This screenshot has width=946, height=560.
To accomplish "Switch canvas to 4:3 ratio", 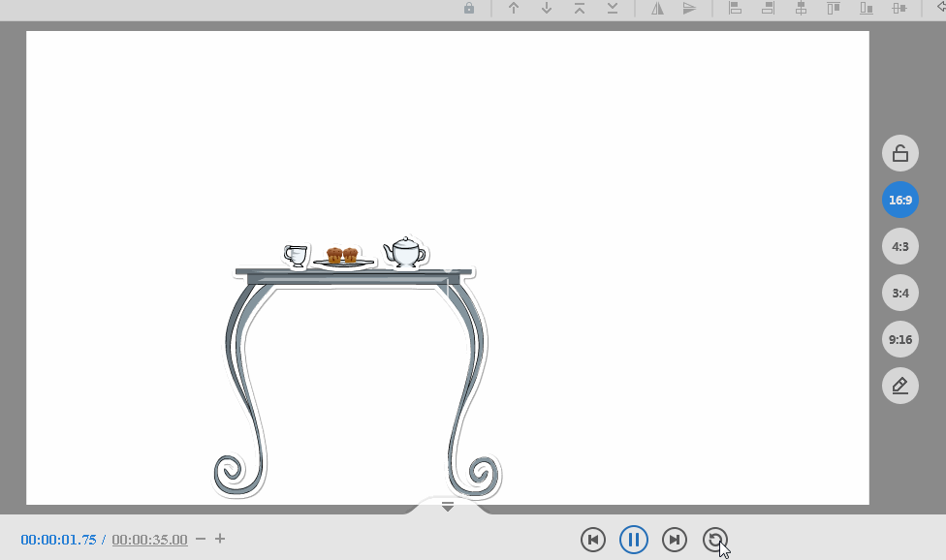I will point(899,246).
